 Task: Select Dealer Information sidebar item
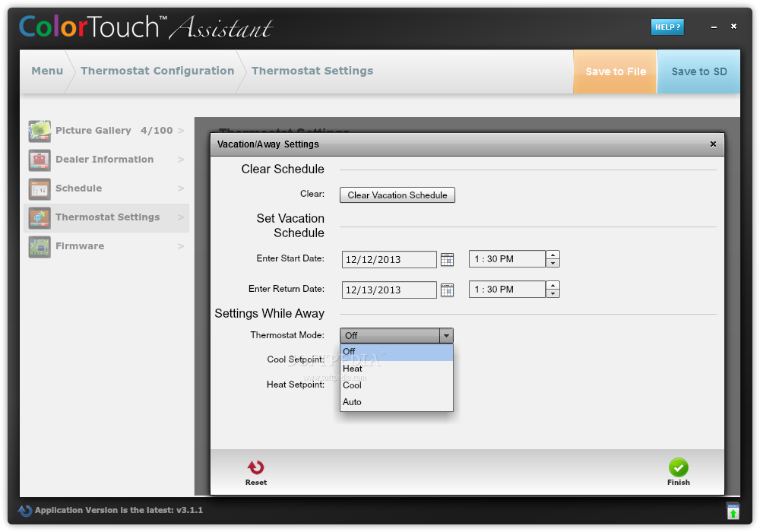(106, 160)
